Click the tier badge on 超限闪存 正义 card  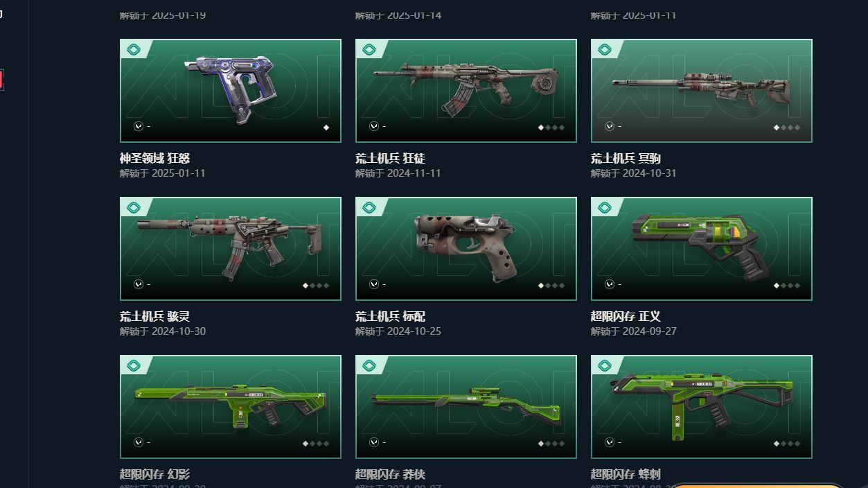(x=605, y=207)
